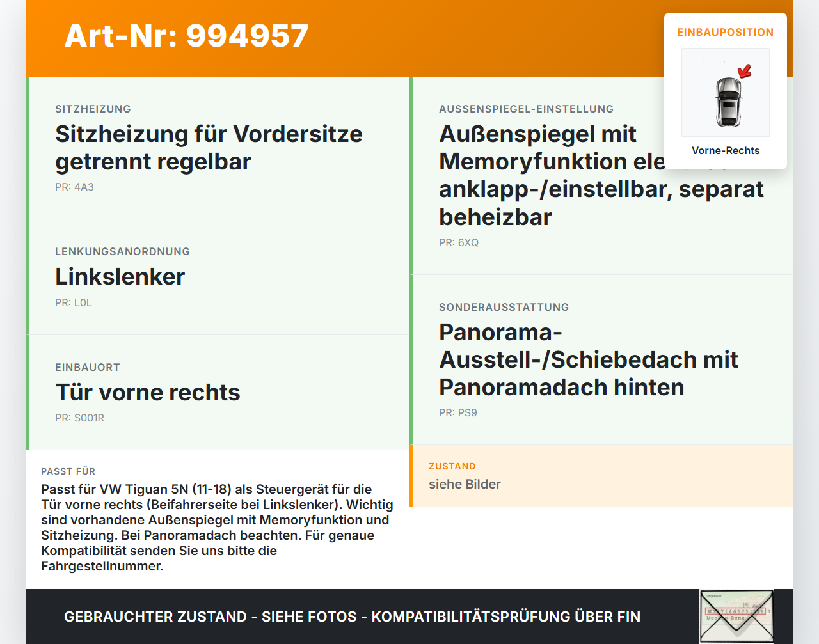Screen dimensions: 819x644
Task: Expand the PR: 6XQ code details
Action: 458,242
